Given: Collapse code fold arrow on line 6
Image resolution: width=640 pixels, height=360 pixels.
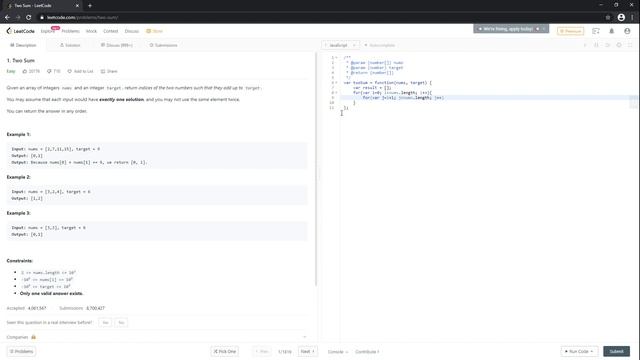Looking at the screenshot, I should point(336,83).
